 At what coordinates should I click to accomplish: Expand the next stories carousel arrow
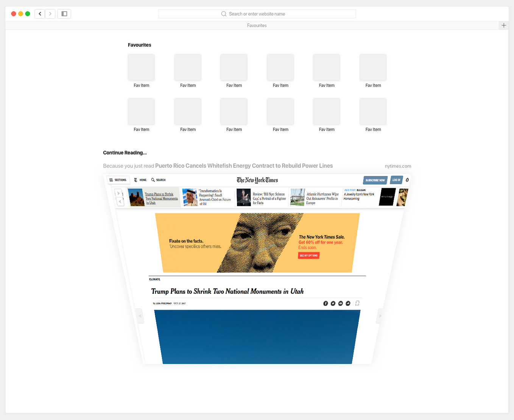(x=118, y=193)
